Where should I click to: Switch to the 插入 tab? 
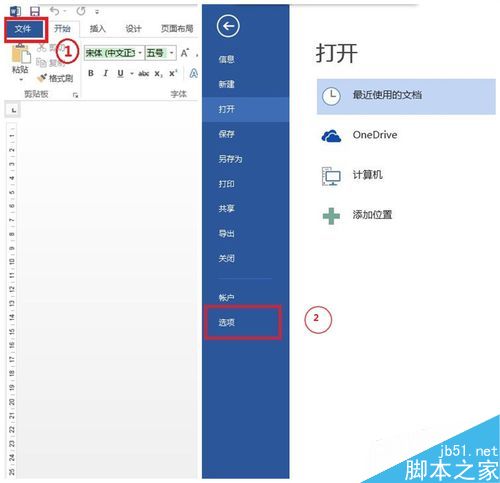click(98, 29)
